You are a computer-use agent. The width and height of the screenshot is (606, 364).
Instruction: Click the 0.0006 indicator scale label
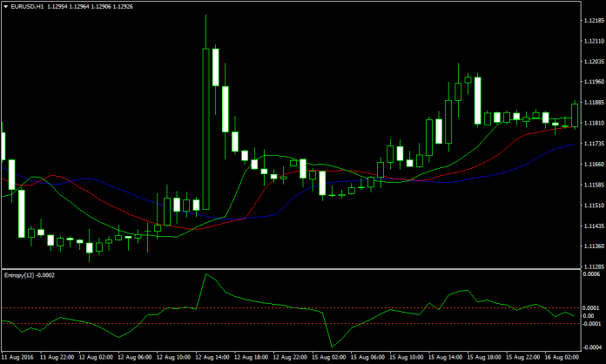591,274
